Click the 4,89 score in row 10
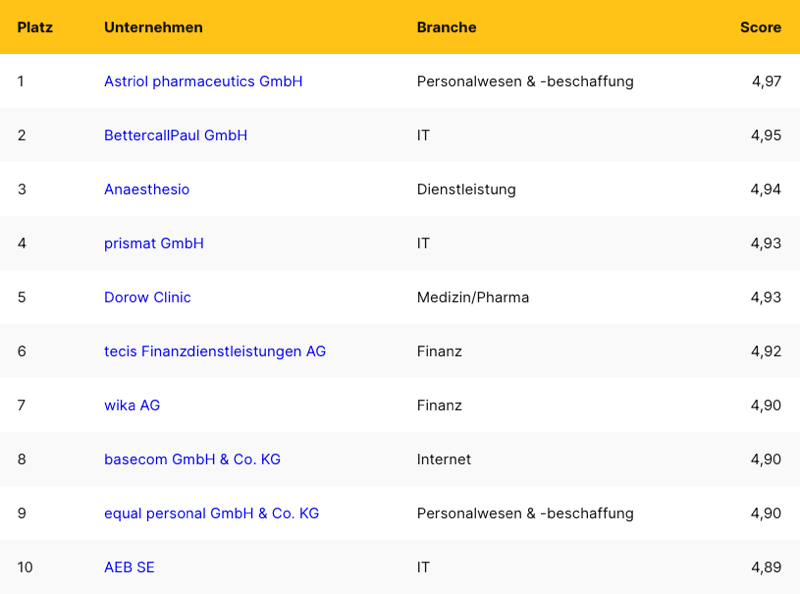Screen dimensions: 800x594 pyautogui.click(x=766, y=567)
